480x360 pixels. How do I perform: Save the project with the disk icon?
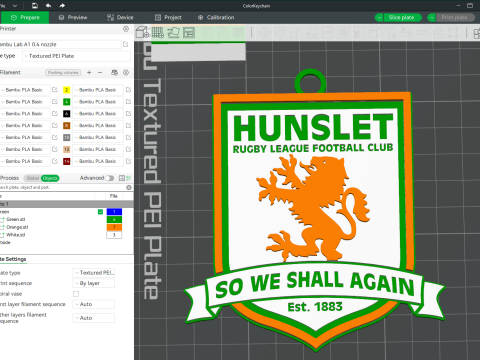tap(35, 6)
